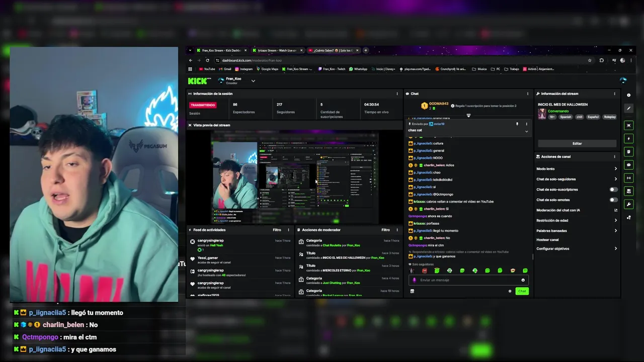Switch to ¿Cuánto Sabes? YouTube tab
The height and width of the screenshot is (362, 644).
point(333,50)
